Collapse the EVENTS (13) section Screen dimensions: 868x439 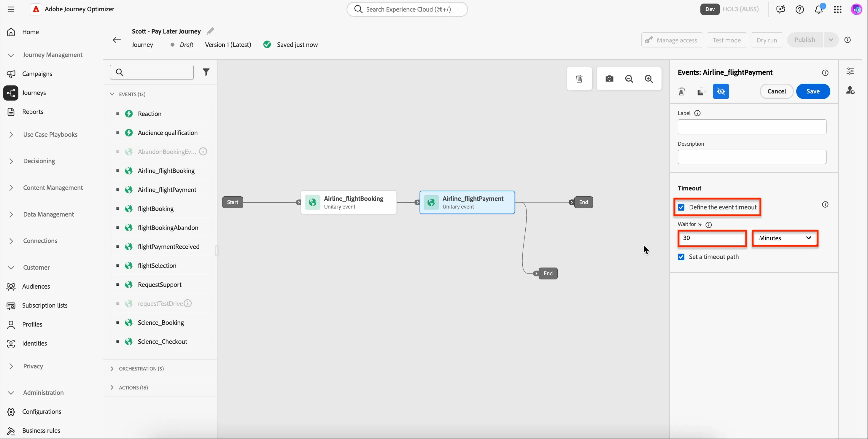tap(112, 94)
